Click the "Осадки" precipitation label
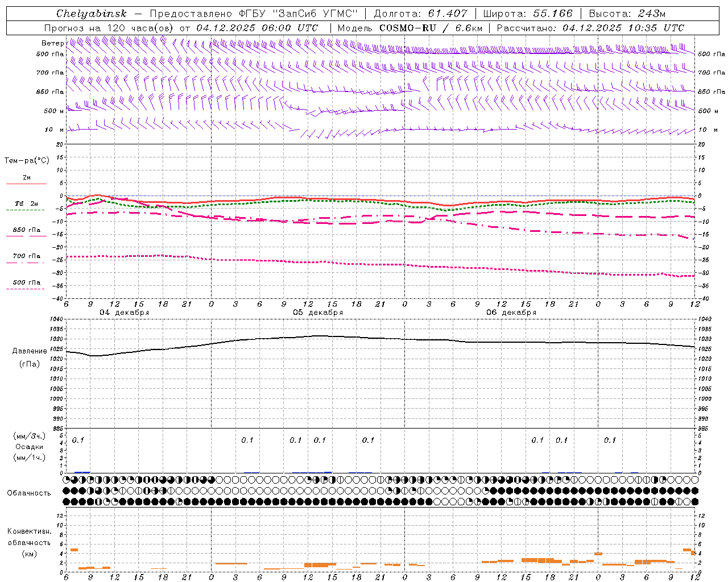This screenshot has height=582, width=728. click(30, 447)
